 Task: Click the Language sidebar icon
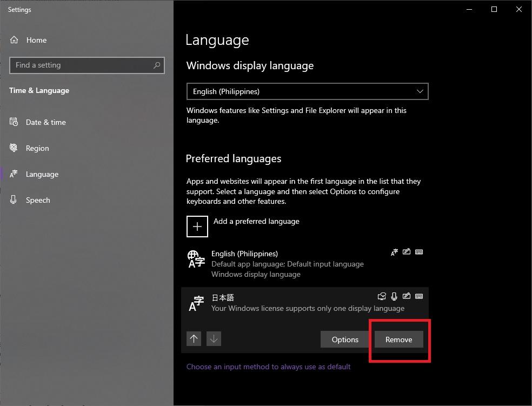14,174
